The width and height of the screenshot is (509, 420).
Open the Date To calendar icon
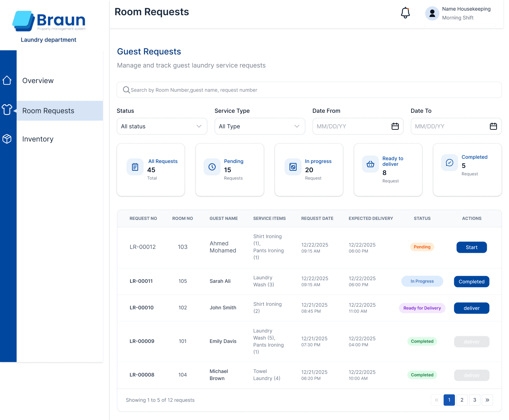point(493,126)
